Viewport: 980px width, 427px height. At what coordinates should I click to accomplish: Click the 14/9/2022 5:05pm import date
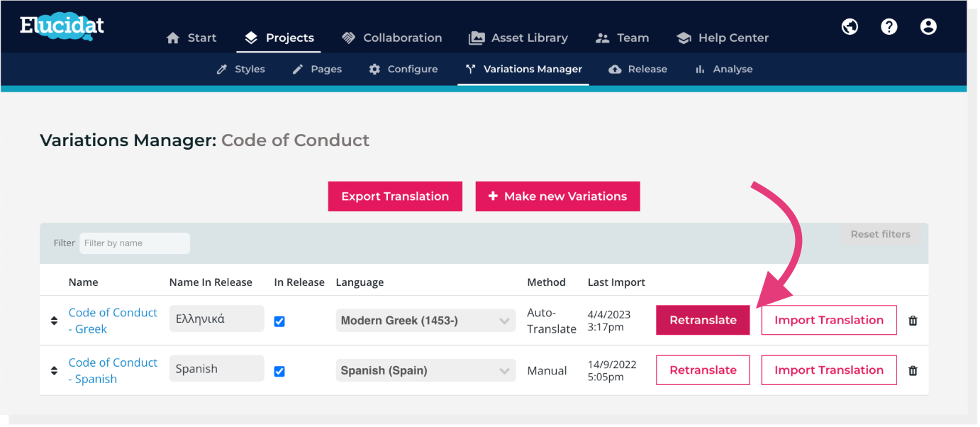point(611,370)
